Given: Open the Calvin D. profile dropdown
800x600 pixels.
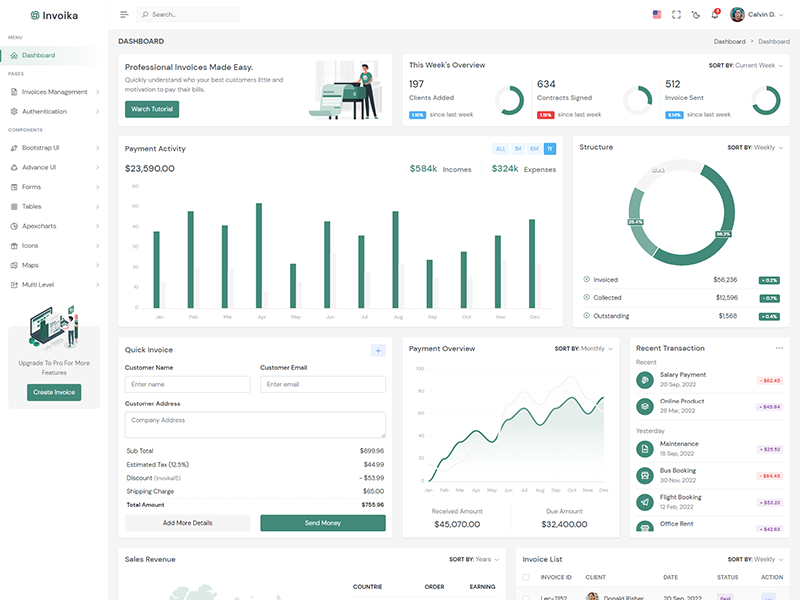Looking at the screenshot, I should pyautogui.click(x=758, y=15).
